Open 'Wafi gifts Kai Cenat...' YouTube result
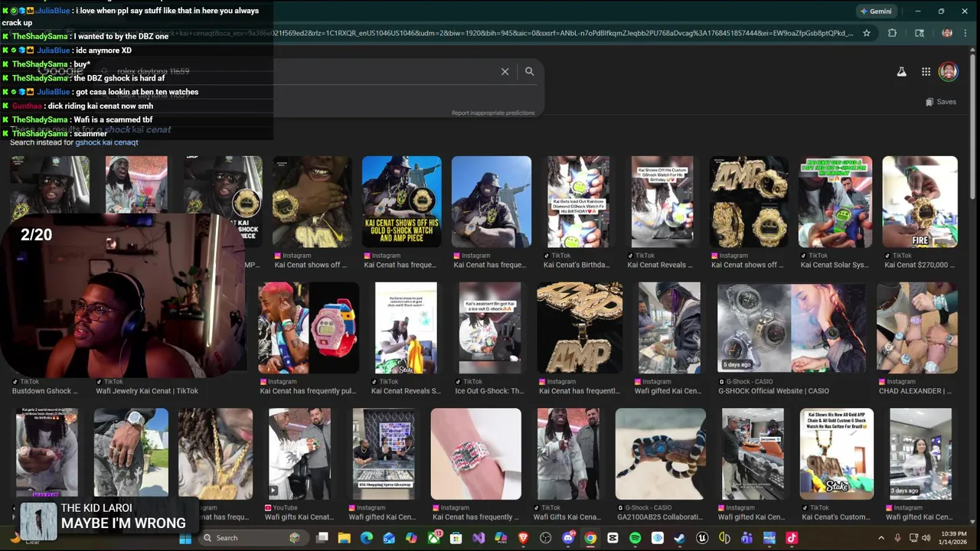 pyautogui.click(x=299, y=517)
